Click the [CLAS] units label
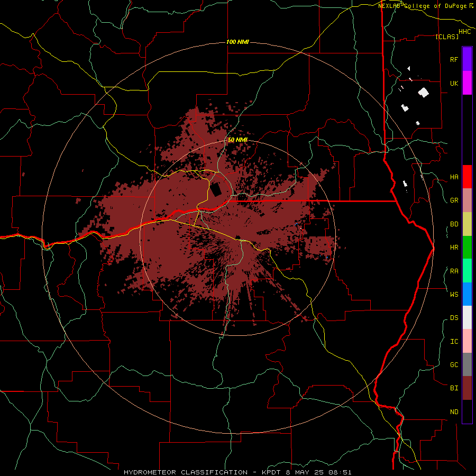The image size is (476, 476). tap(447, 36)
